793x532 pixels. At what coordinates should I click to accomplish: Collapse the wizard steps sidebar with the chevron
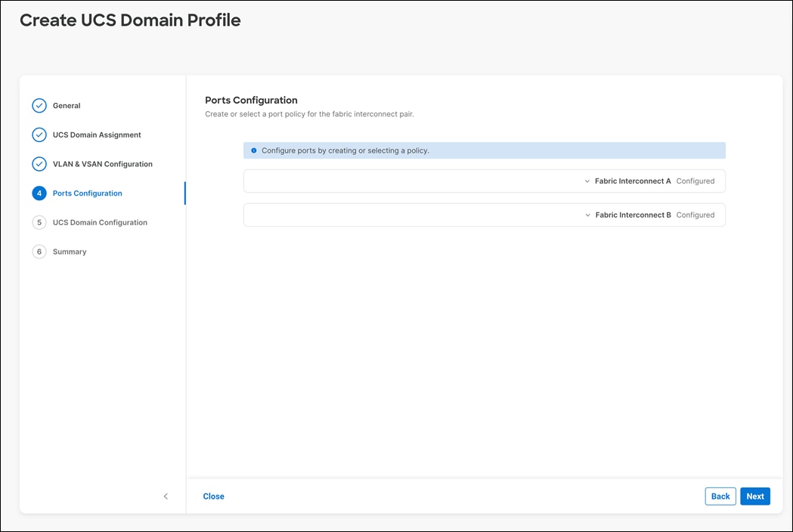point(166,496)
